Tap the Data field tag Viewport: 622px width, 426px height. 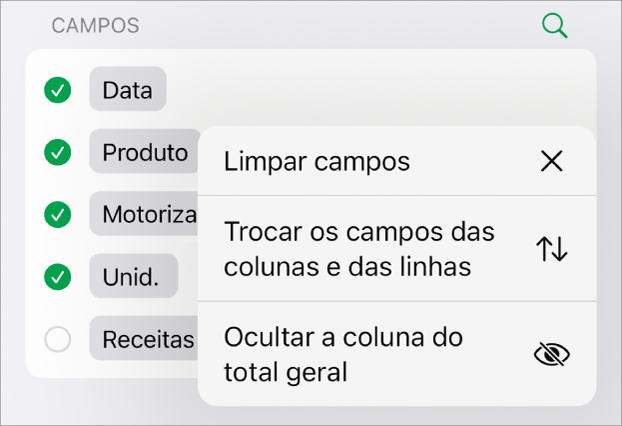127,91
